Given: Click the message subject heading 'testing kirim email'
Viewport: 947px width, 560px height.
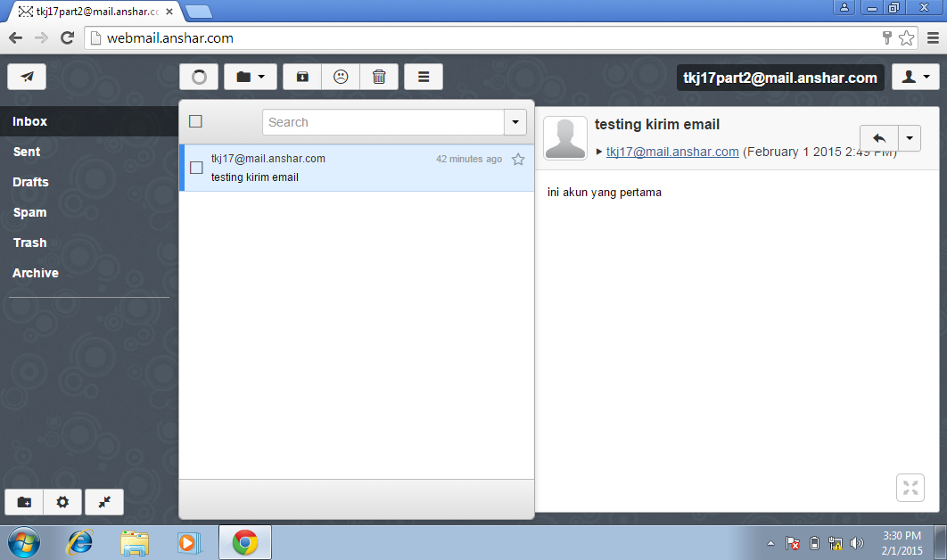Looking at the screenshot, I should pos(657,125).
